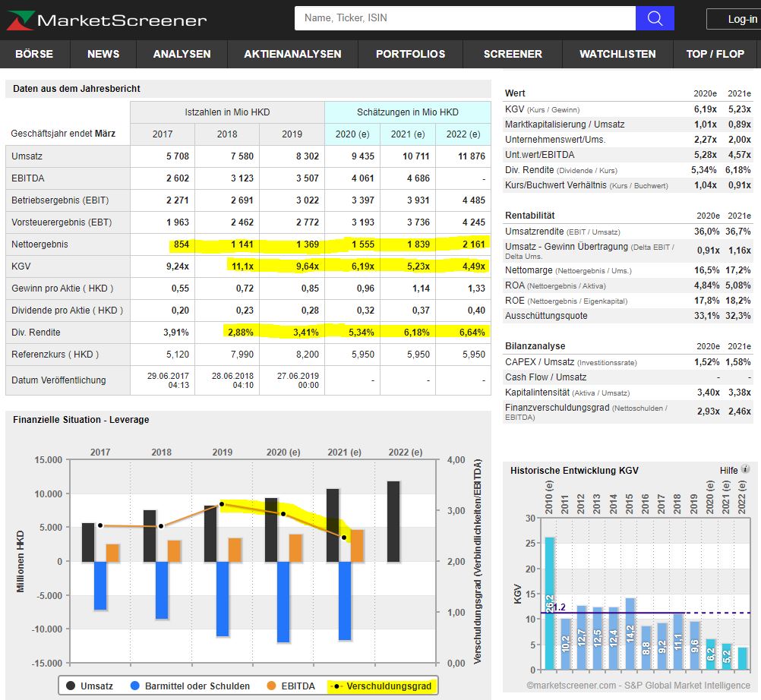This screenshot has width=761, height=700.
Task: Click the black Umsatz legend dot
Action: point(70,686)
